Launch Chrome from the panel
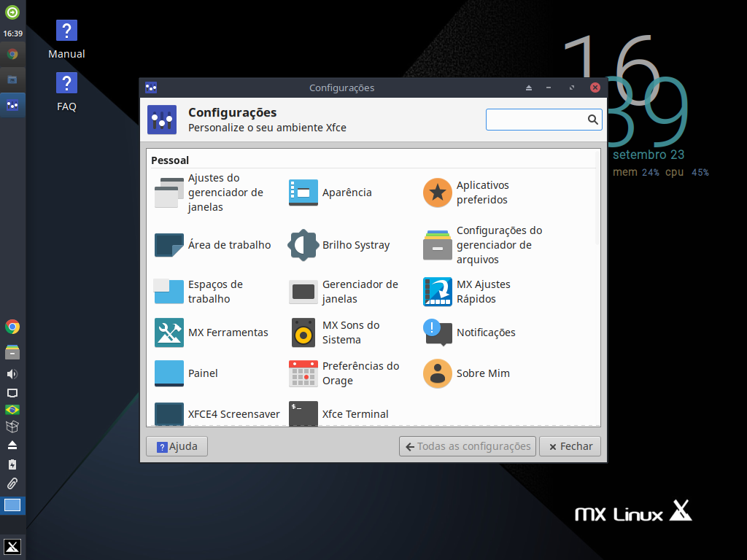Screen dimensions: 747x560 point(12,327)
